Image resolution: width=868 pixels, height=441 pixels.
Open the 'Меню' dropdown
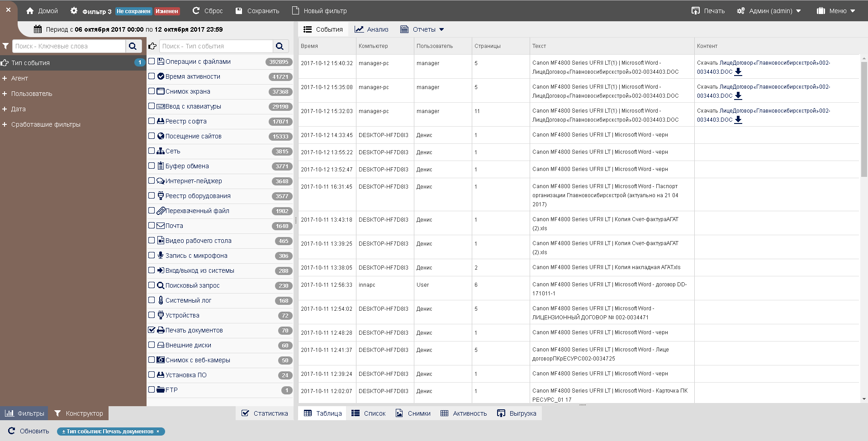pyautogui.click(x=836, y=11)
